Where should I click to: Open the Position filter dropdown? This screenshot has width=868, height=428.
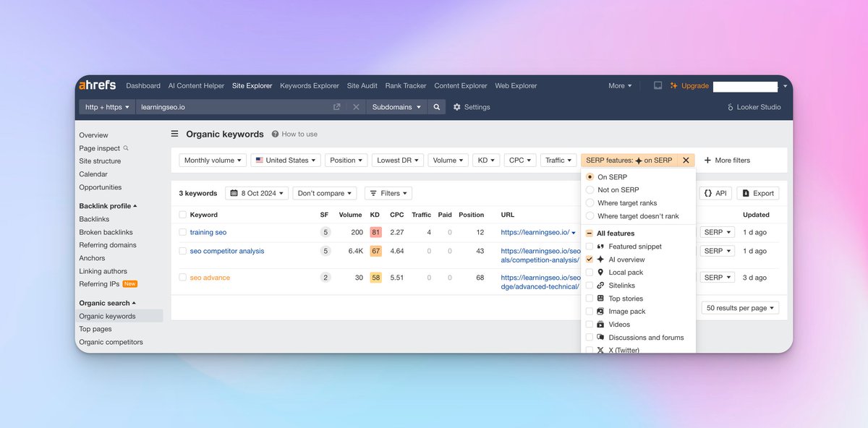click(346, 160)
